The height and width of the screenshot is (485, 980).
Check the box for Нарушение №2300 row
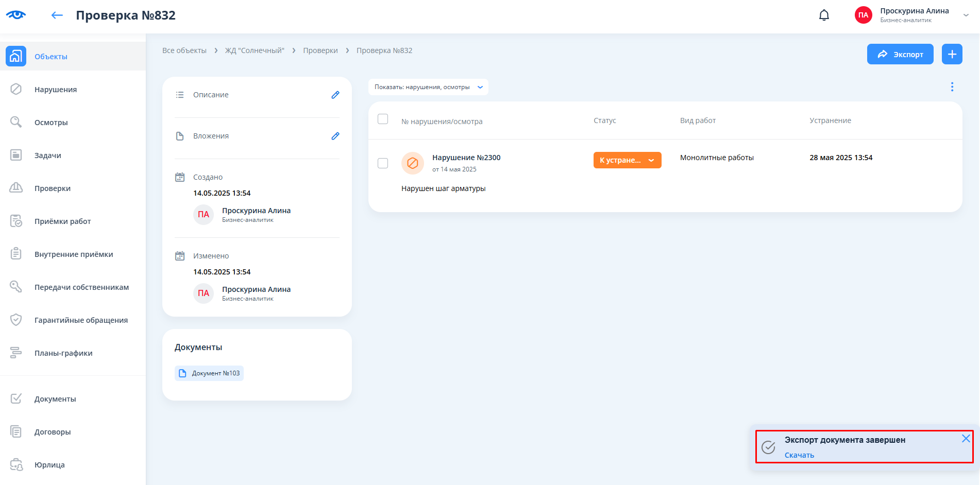pyautogui.click(x=383, y=163)
